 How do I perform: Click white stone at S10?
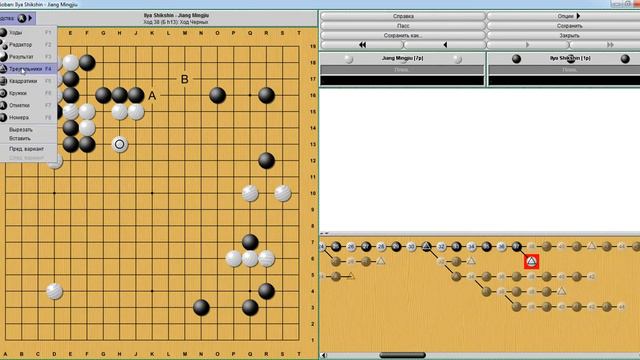pyautogui.click(x=283, y=193)
